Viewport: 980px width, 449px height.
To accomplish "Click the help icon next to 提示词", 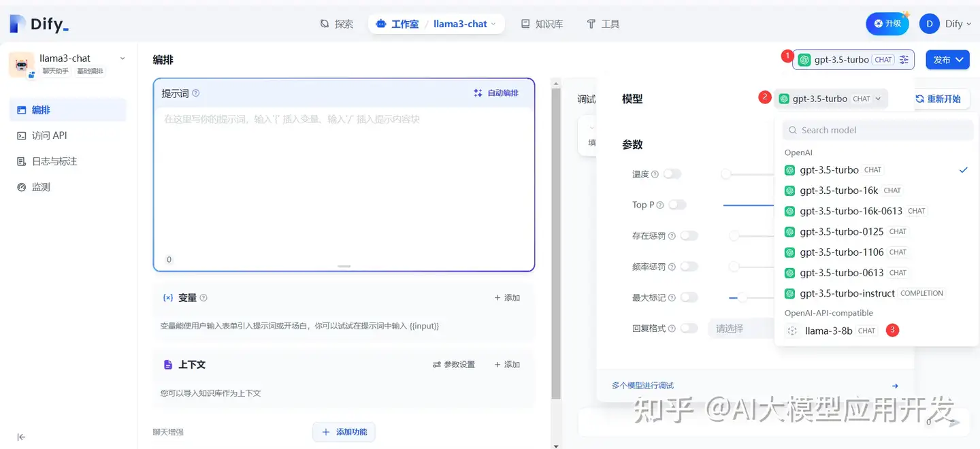I will click(196, 93).
